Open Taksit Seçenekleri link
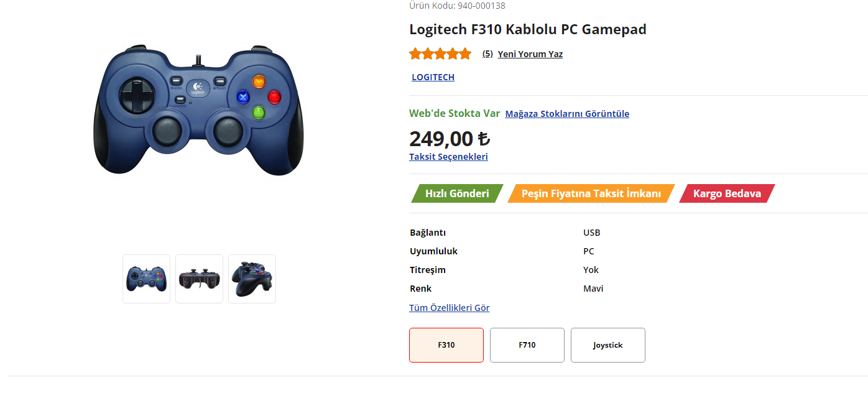The image size is (868, 403). coord(448,157)
